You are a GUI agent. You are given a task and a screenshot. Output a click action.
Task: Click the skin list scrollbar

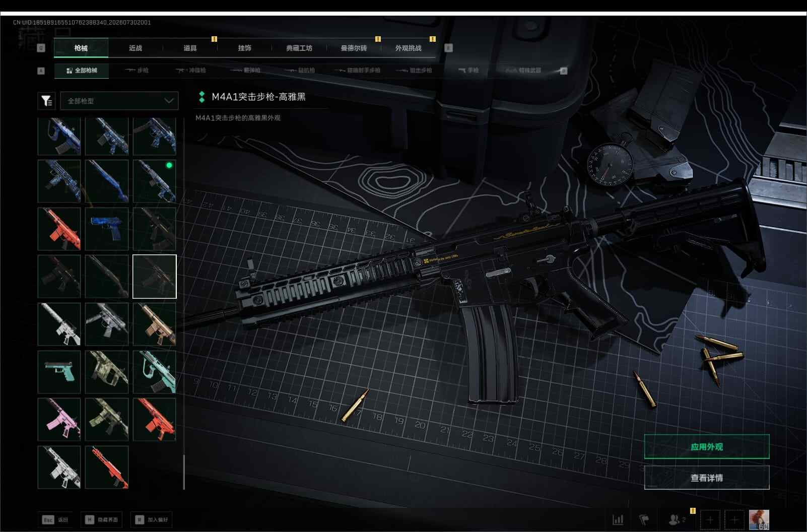[184, 472]
